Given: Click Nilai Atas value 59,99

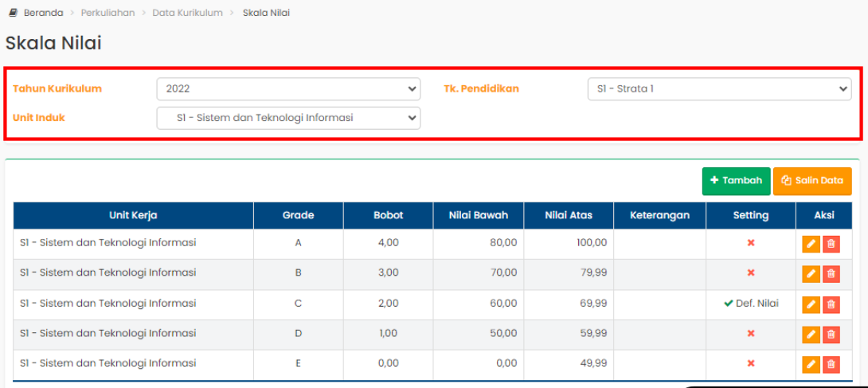Looking at the screenshot, I should (x=595, y=333).
